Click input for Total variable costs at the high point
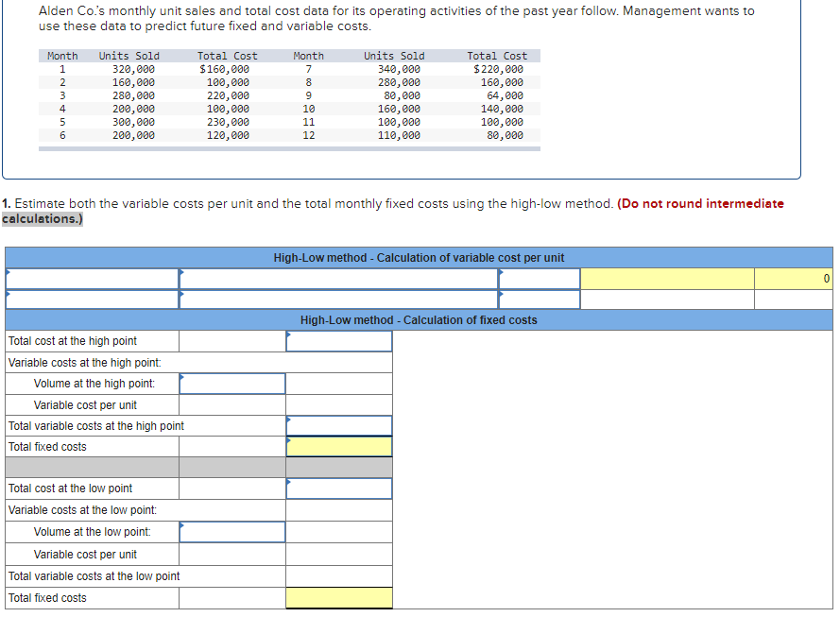The height and width of the screenshot is (617, 840). tap(339, 426)
